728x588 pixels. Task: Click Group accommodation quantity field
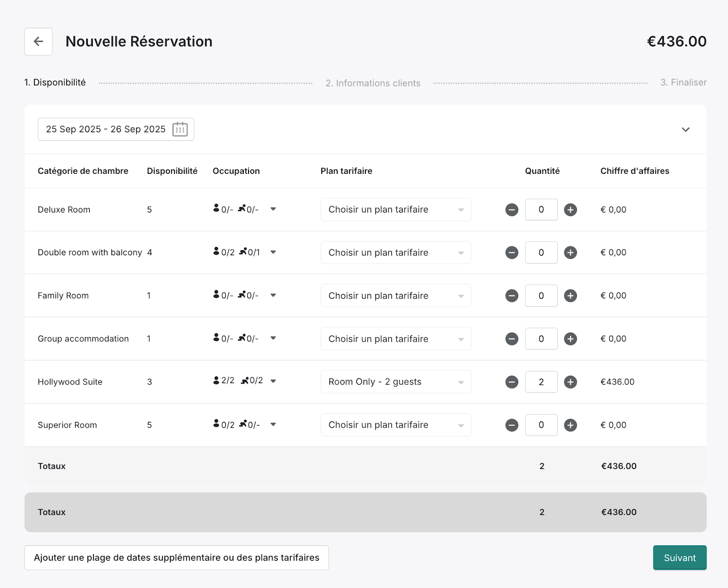(x=541, y=339)
